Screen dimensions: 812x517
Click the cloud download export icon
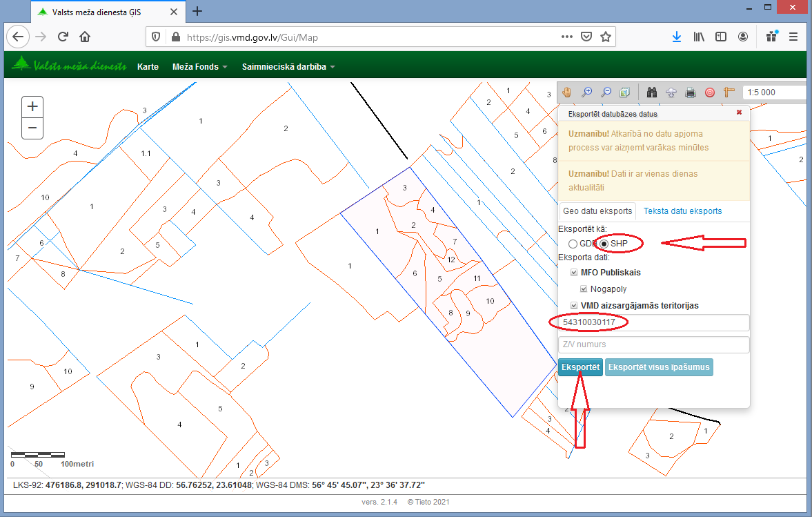(x=671, y=92)
